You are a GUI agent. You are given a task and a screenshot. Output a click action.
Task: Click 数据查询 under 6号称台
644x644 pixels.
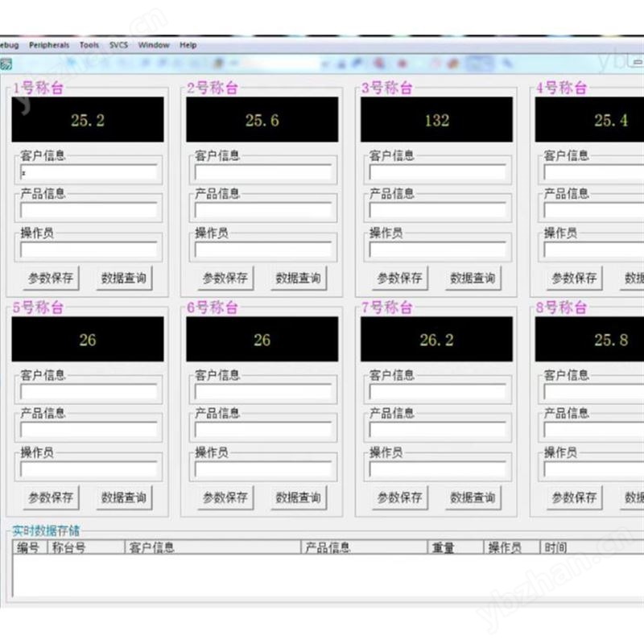(x=299, y=497)
